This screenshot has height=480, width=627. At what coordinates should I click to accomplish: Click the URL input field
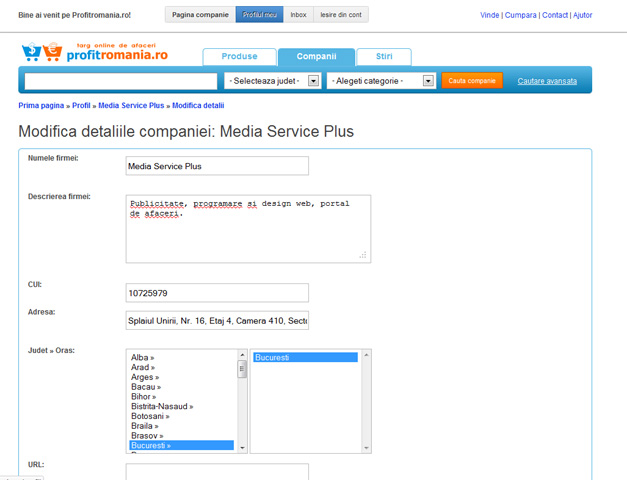click(217, 472)
